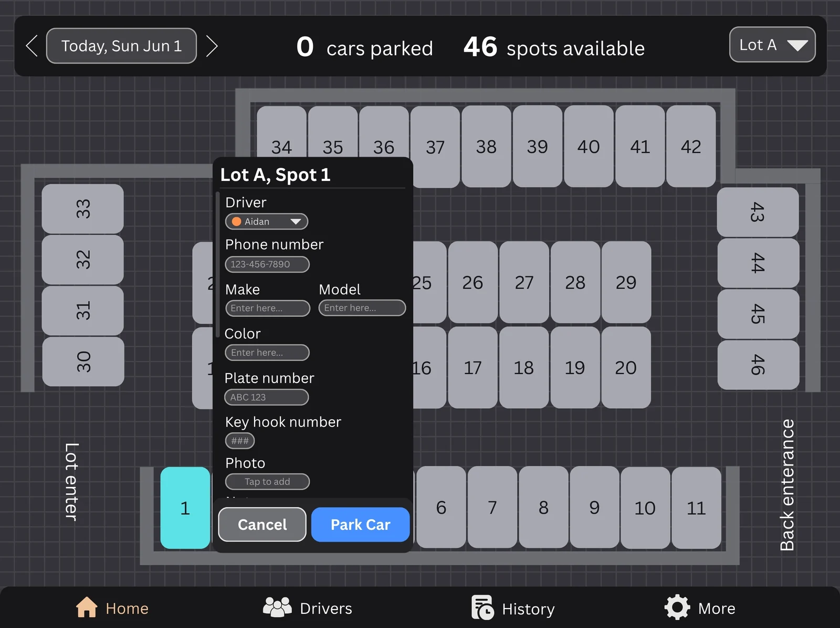Image resolution: width=840 pixels, height=628 pixels.
Task: Select parking spot 42
Action: [691, 146]
